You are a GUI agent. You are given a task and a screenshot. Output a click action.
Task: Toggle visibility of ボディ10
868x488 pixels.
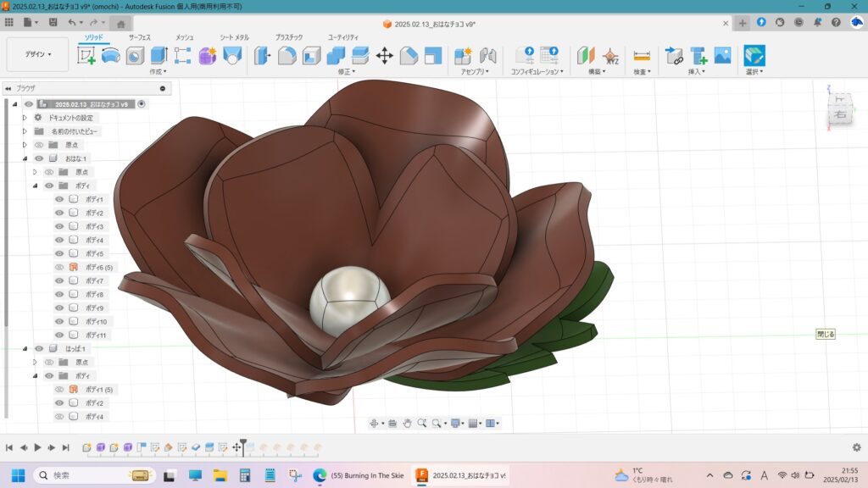(x=59, y=321)
